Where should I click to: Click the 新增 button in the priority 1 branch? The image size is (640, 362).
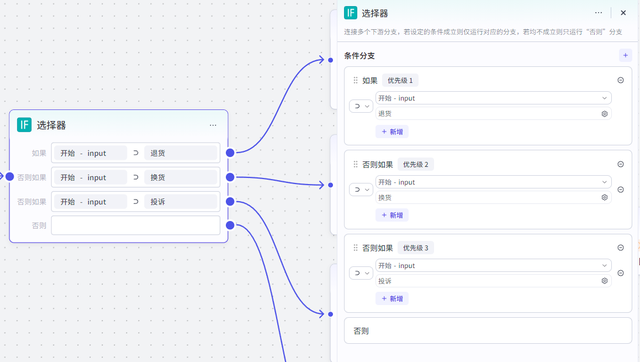click(x=392, y=131)
